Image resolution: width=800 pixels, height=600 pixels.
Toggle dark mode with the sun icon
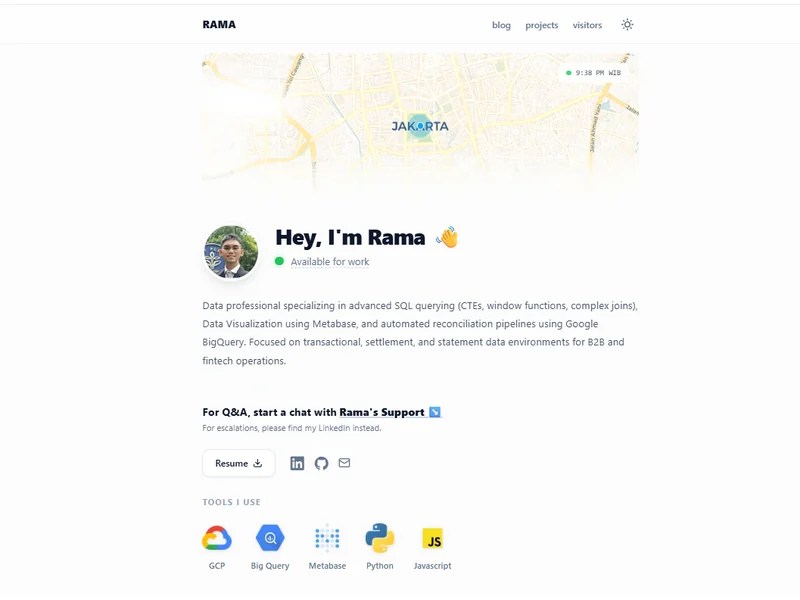coord(627,25)
